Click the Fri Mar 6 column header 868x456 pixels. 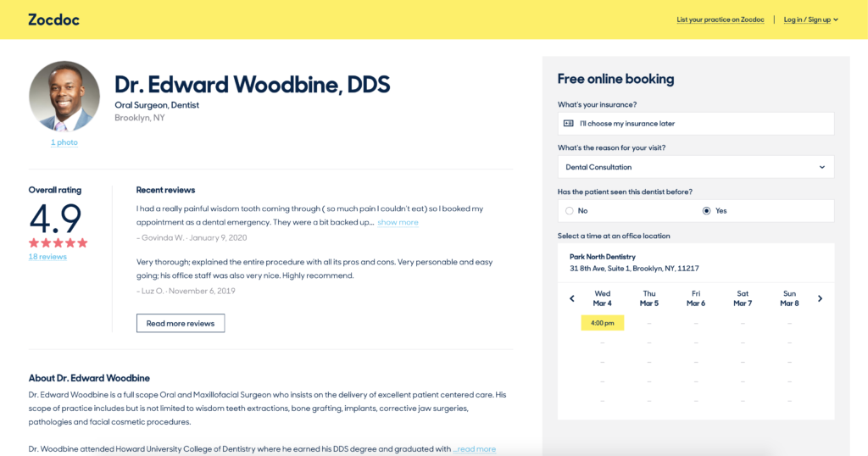696,298
